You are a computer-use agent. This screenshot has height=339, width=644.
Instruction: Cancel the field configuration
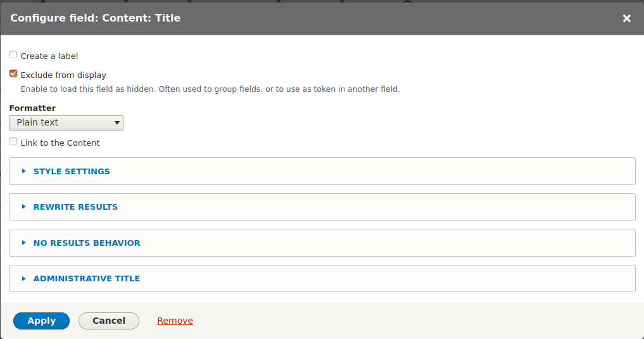(109, 321)
